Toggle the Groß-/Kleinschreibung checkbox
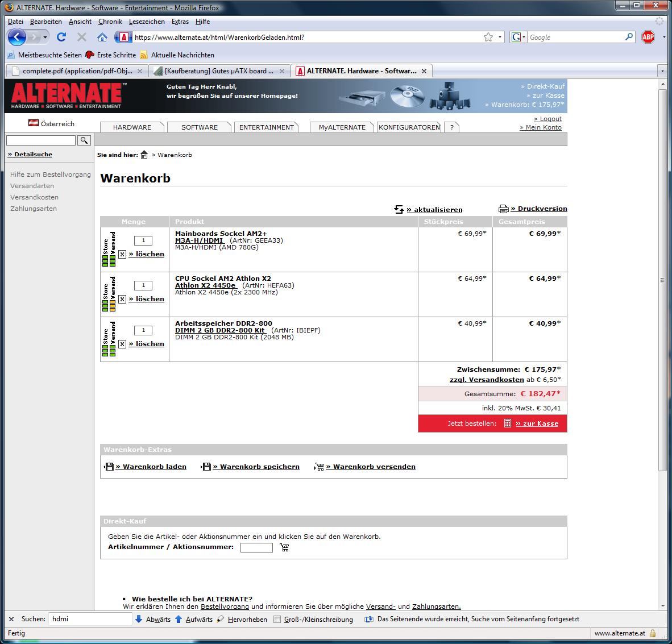This screenshot has height=644, width=672. (x=277, y=619)
